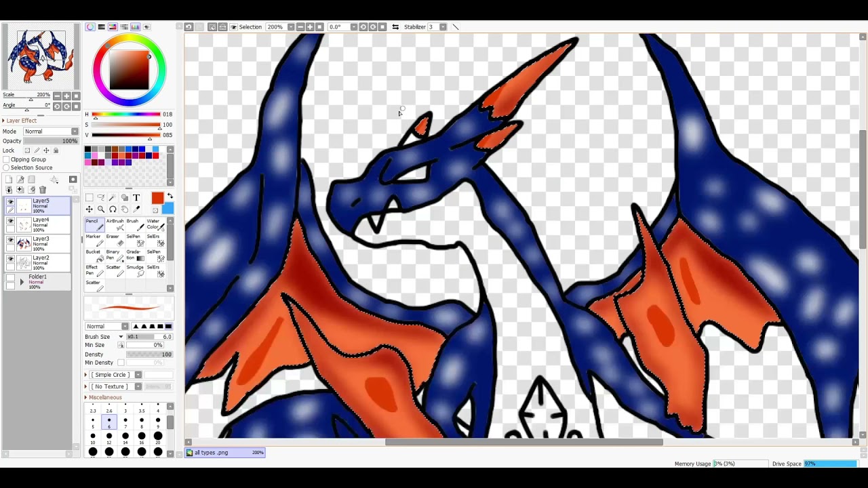Choose the magic wand tool
Image resolution: width=868 pixels, height=488 pixels.
point(113,198)
